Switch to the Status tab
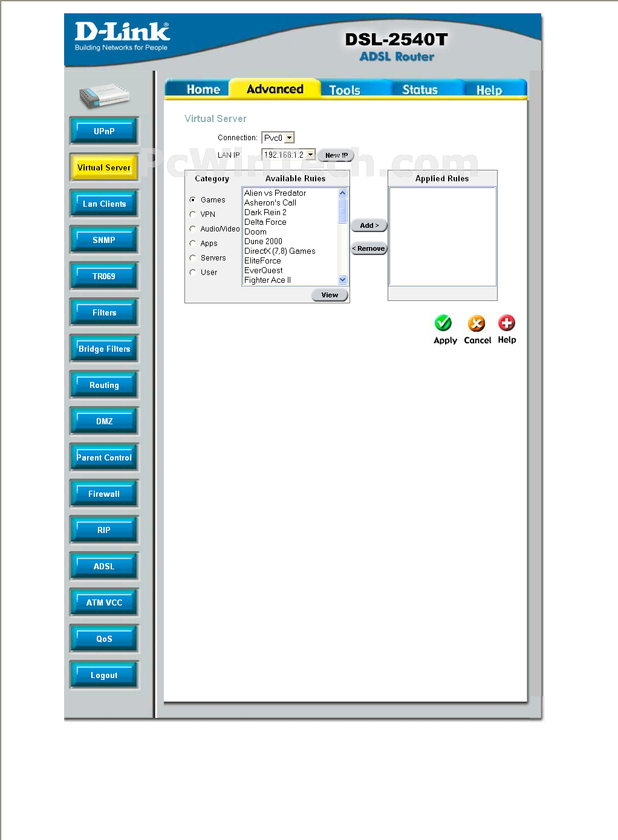Viewport: 618px width, 840px height. 420,89
